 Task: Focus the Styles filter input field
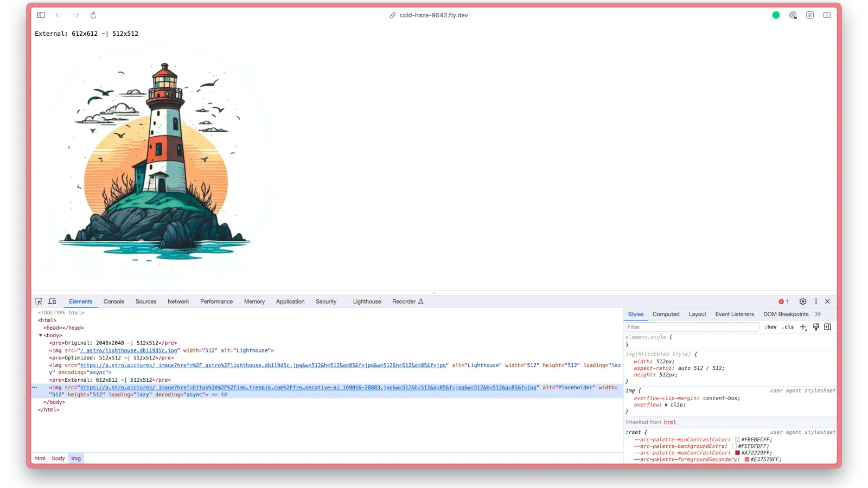pyautogui.click(x=692, y=327)
